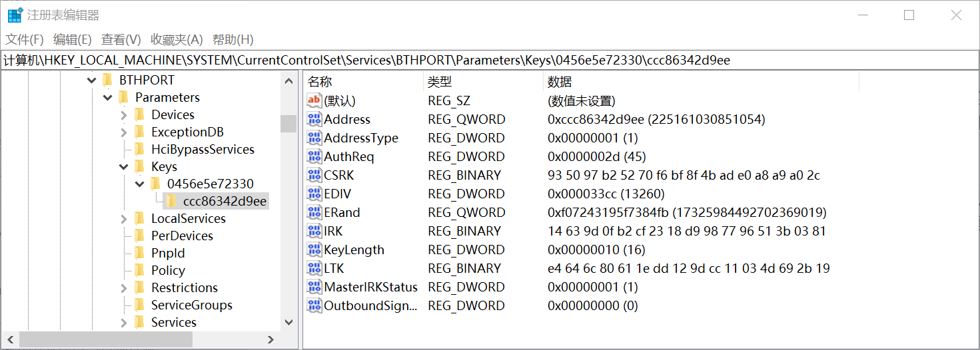Image resolution: width=980 pixels, height=350 pixels.
Task: Select the HciBypassServices tree key
Action: (203, 149)
